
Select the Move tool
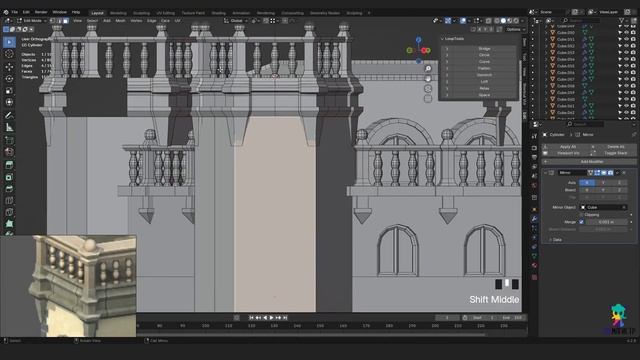tap(9, 67)
